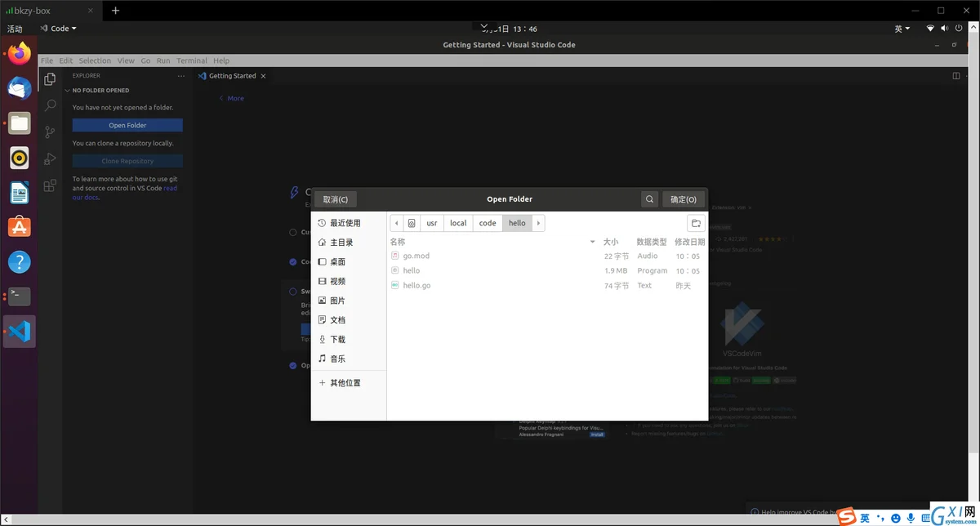Open the Edit menu

(x=66, y=60)
